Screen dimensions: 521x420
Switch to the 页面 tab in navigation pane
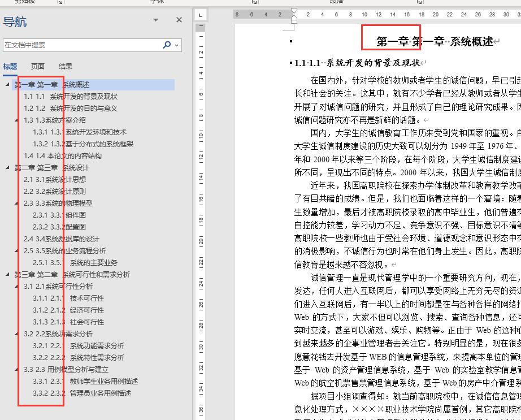[x=37, y=66]
